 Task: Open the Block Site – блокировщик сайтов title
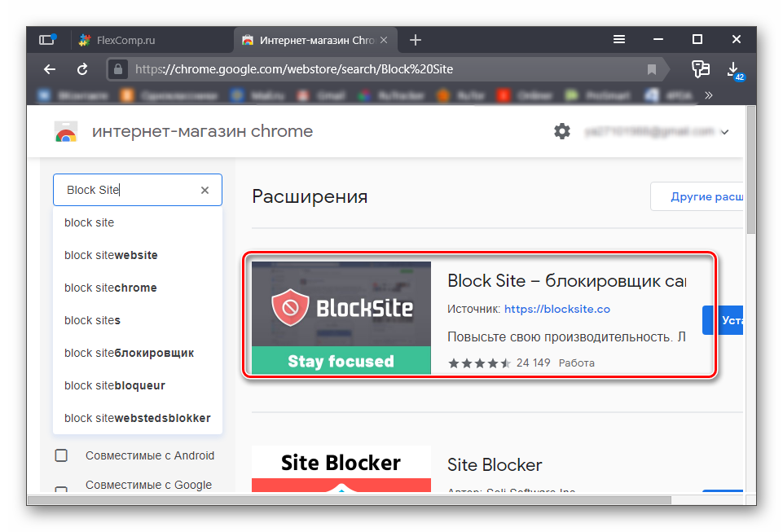point(567,281)
